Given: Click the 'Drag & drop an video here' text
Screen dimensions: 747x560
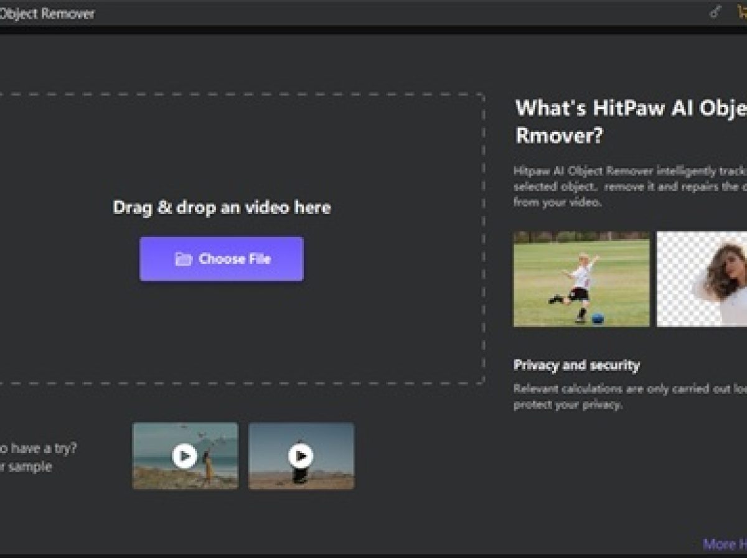Looking at the screenshot, I should 222,207.
